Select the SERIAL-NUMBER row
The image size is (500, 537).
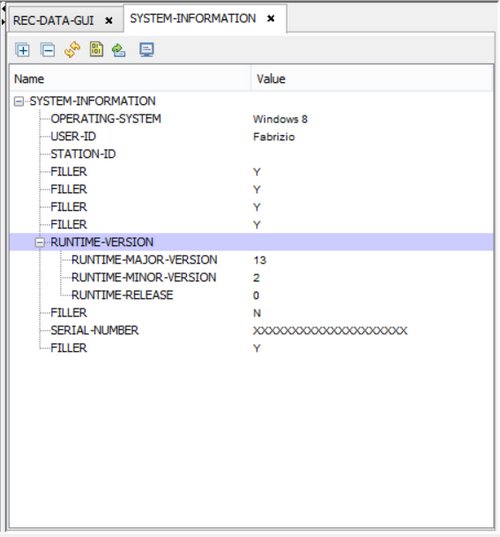pyautogui.click(x=252, y=330)
